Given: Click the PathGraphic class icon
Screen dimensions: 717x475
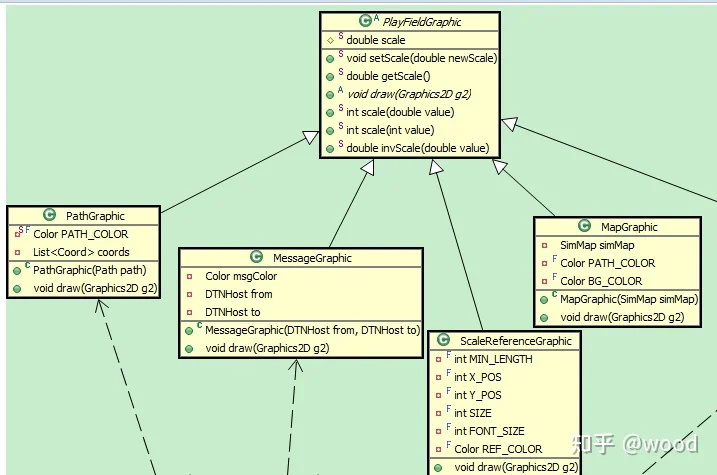Looking at the screenshot, I should click(x=49, y=215).
